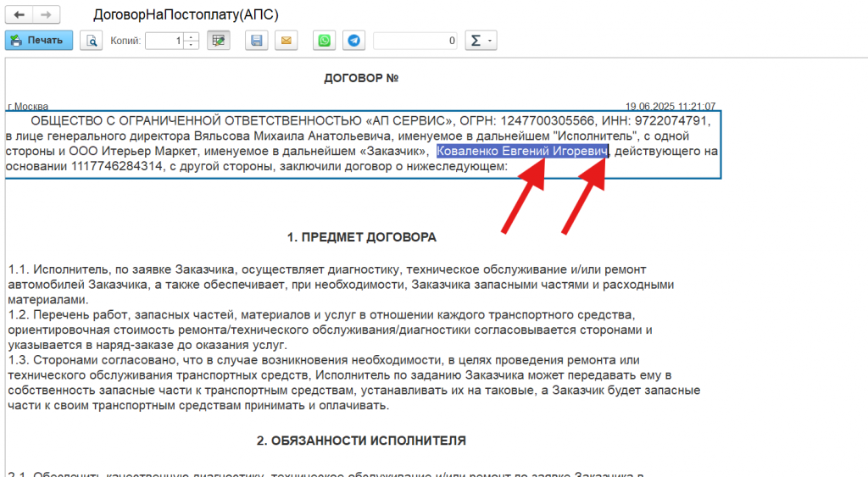Click the sum value field showing 0

[415, 40]
